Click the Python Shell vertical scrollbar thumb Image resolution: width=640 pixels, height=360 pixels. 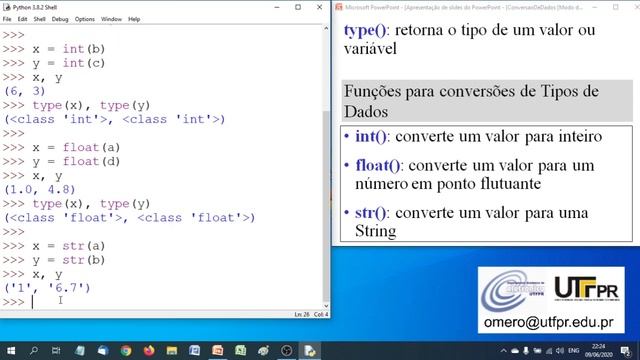coord(326,206)
